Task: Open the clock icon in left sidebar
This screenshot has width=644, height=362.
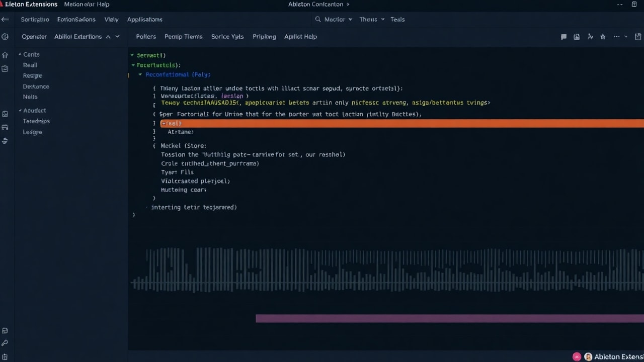Action: coord(5,37)
